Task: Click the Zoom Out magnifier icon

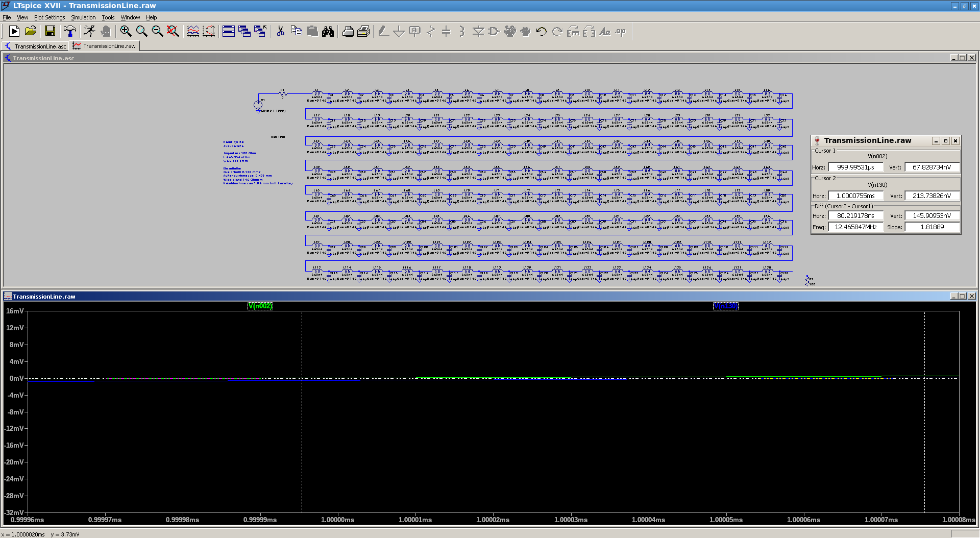Action: pyautogui.click(x=157, y=32)
